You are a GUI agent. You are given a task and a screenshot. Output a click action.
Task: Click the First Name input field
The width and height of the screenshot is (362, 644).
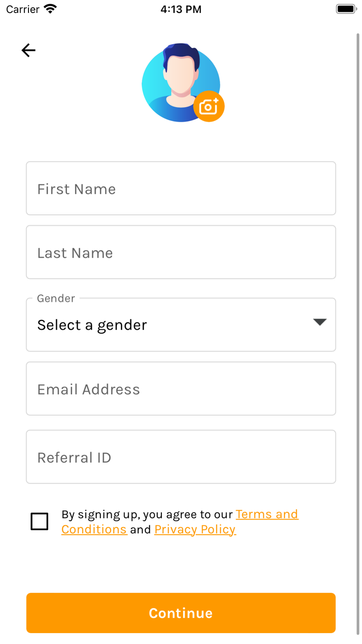180,188
